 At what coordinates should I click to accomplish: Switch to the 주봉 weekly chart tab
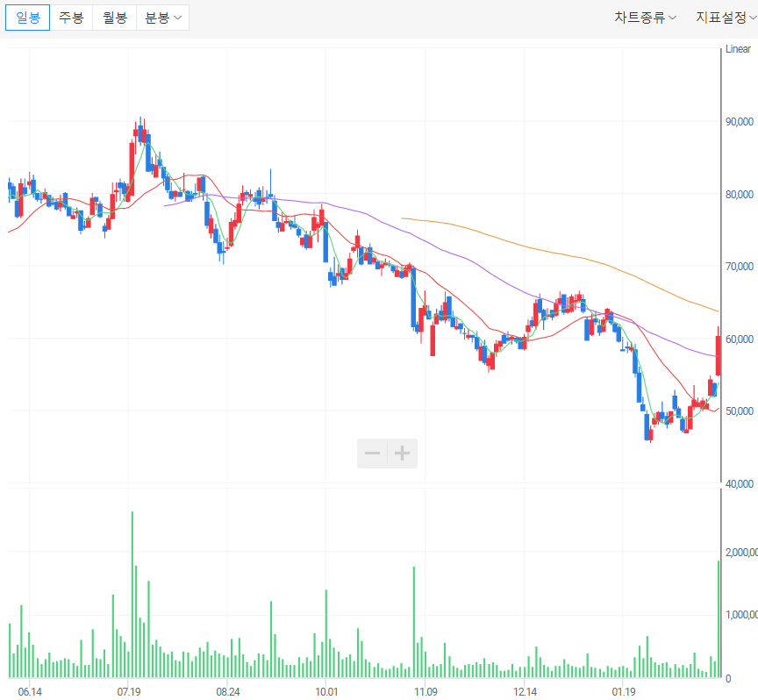(x=71, y=18)
